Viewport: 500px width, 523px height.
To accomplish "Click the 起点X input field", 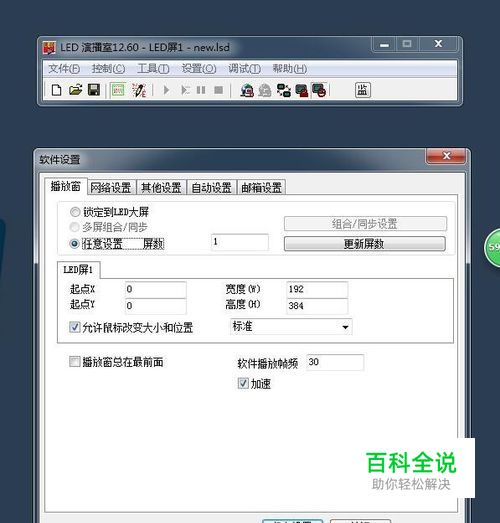I will pos(156,289).
